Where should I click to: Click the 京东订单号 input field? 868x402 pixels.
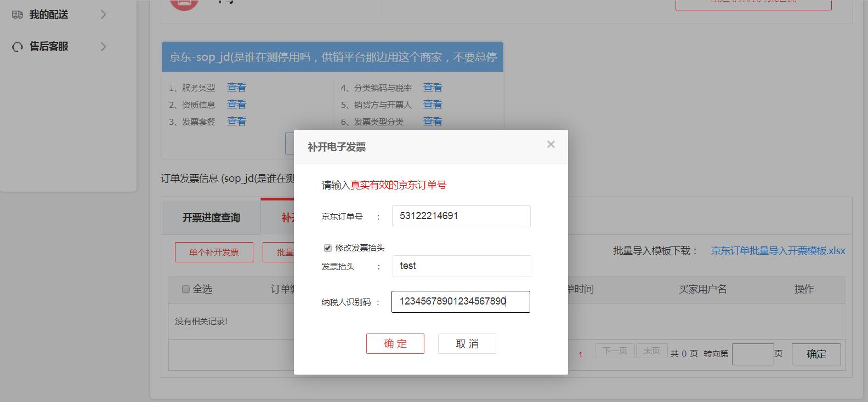pos(461,216)
